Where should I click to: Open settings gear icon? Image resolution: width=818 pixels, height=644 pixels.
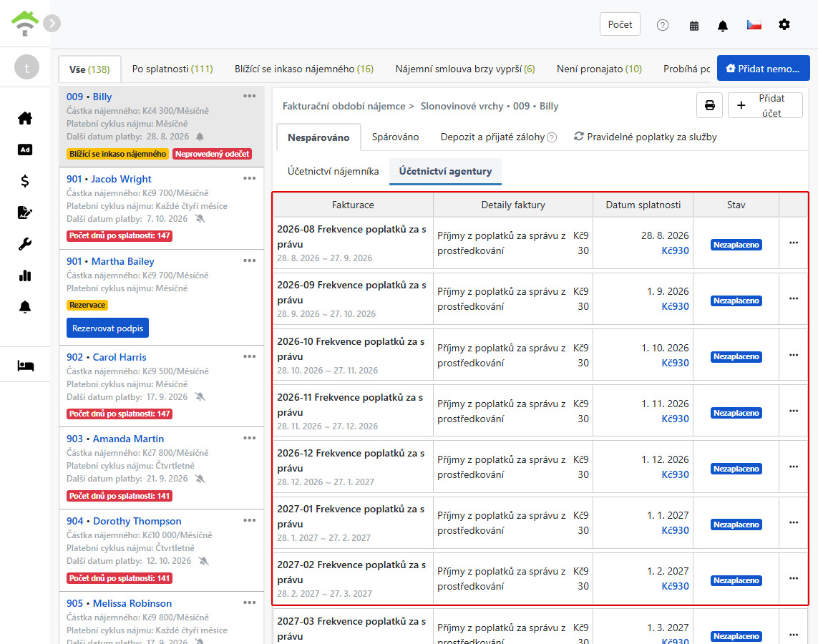tap(784, 24)
